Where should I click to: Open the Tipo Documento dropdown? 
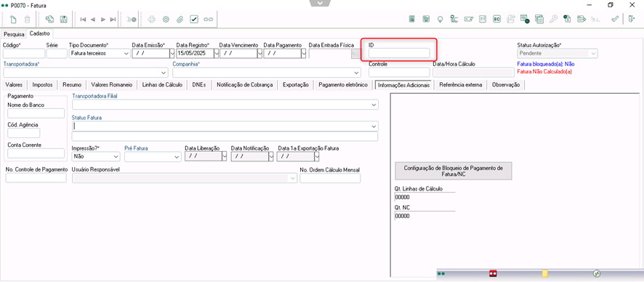point(126,53)
